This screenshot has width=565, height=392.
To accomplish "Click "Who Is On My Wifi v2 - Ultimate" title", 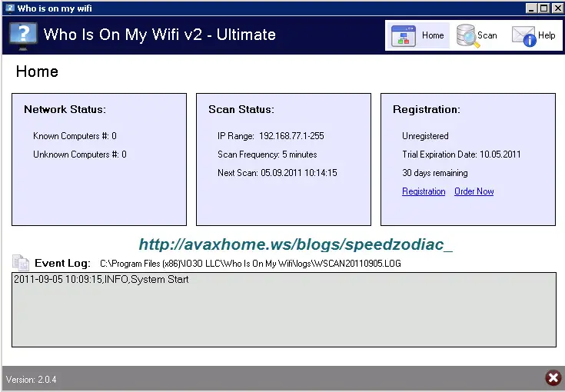I will coord(160,35).
